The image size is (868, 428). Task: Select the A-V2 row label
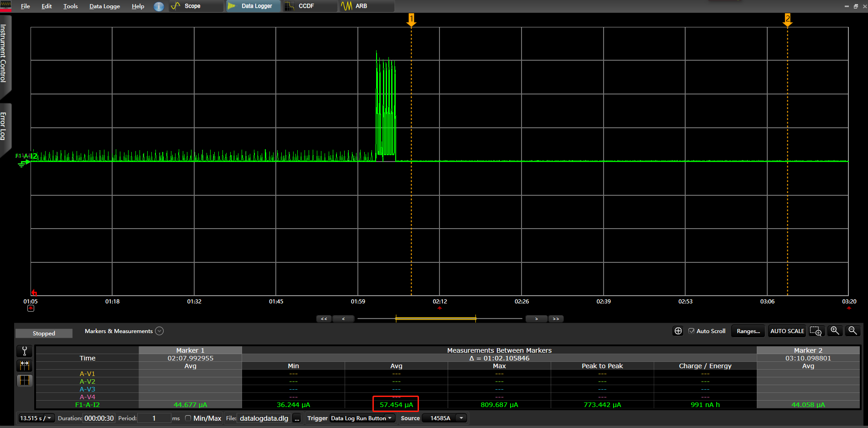coord(88,381)
